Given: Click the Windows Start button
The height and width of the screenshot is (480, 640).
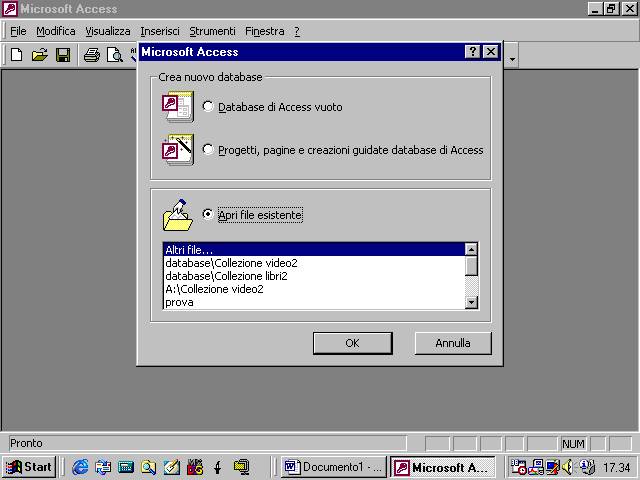Looking at the screenshot, I should [29, 467].
